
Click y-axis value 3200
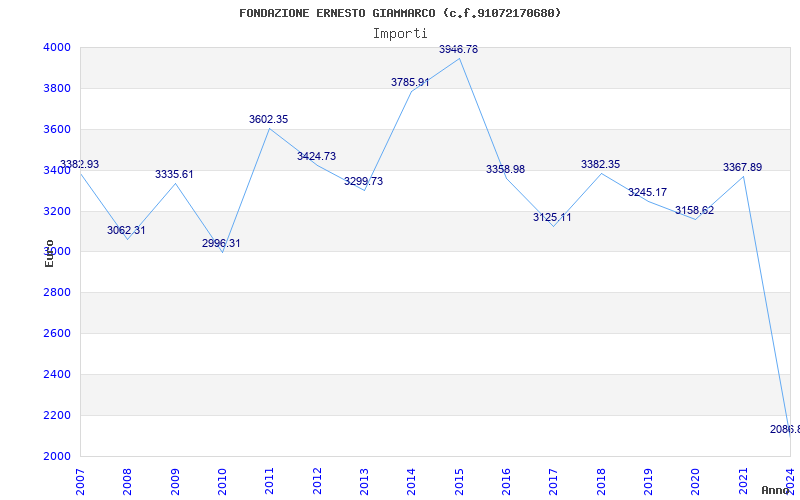(x=58, y=211)
